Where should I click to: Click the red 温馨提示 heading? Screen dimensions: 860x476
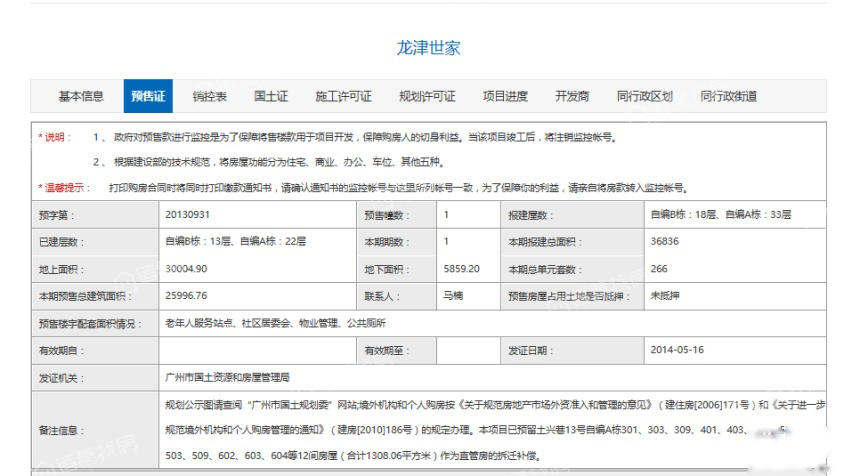coord(64,188)
